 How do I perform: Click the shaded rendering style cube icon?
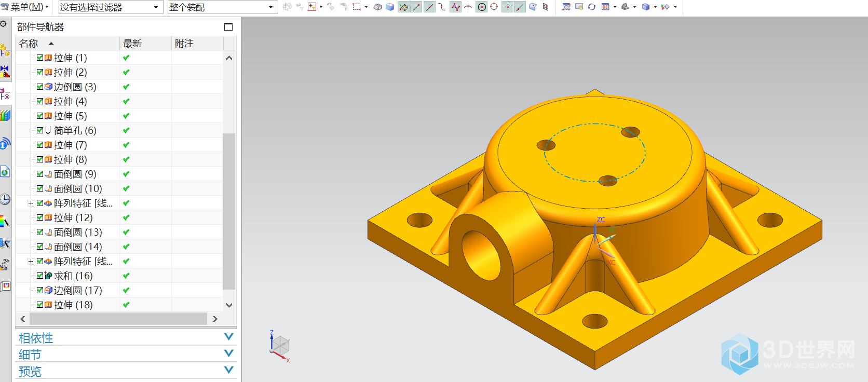click(645, 7)
